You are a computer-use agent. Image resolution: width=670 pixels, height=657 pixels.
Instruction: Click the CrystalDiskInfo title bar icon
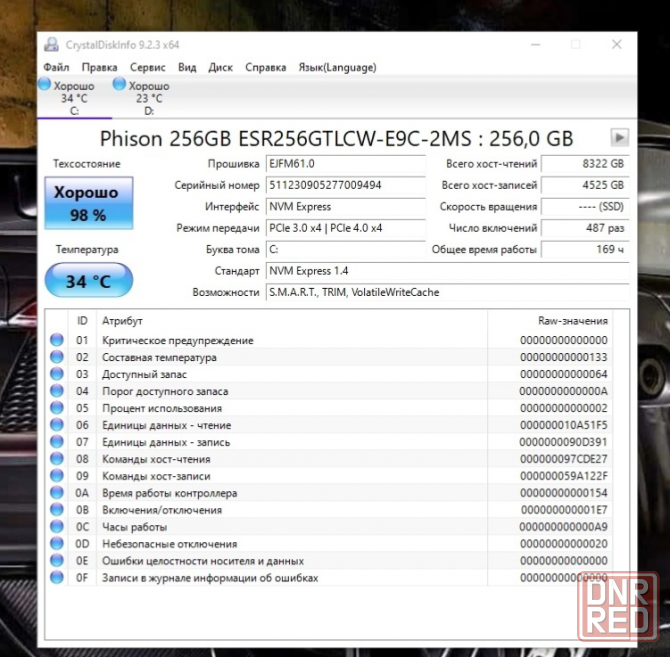coord(52,44)
